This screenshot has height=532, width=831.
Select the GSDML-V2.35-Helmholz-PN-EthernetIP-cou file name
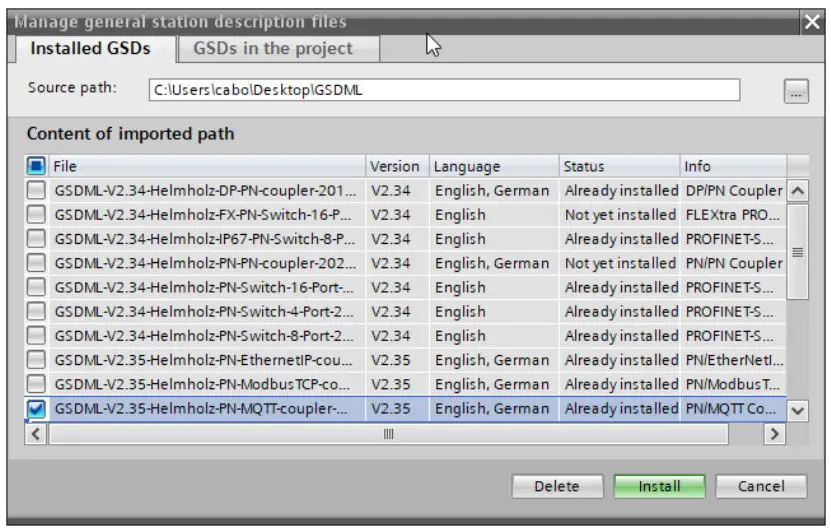(x=203, y=360)
